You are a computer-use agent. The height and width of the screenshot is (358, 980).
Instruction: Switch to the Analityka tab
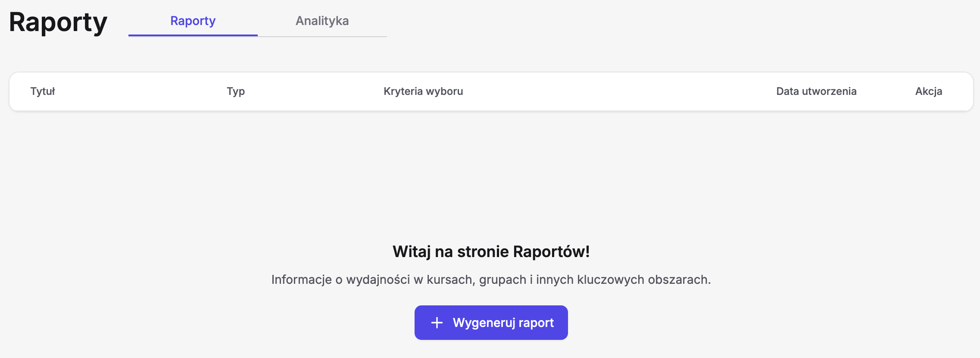pyautogui.click(x=322, y=21)
